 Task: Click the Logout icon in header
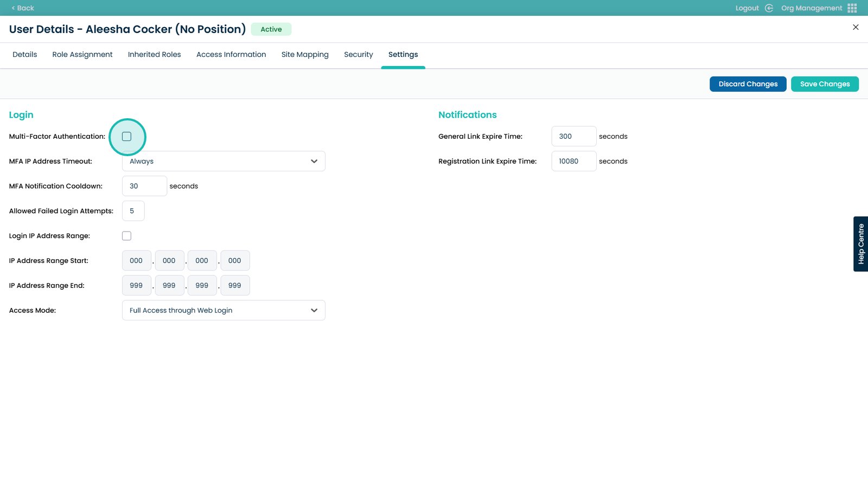(769, 8)
